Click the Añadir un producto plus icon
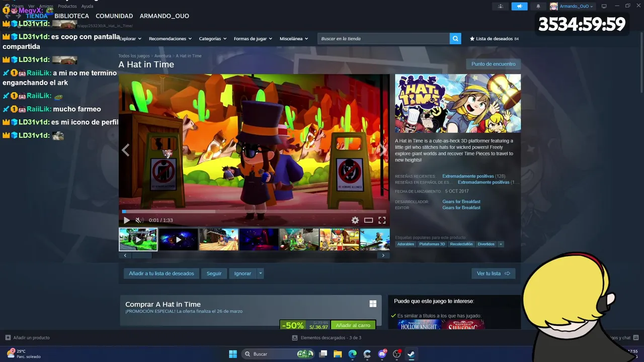This screenshot has width=644, height=362. click(x=8, y=337)
